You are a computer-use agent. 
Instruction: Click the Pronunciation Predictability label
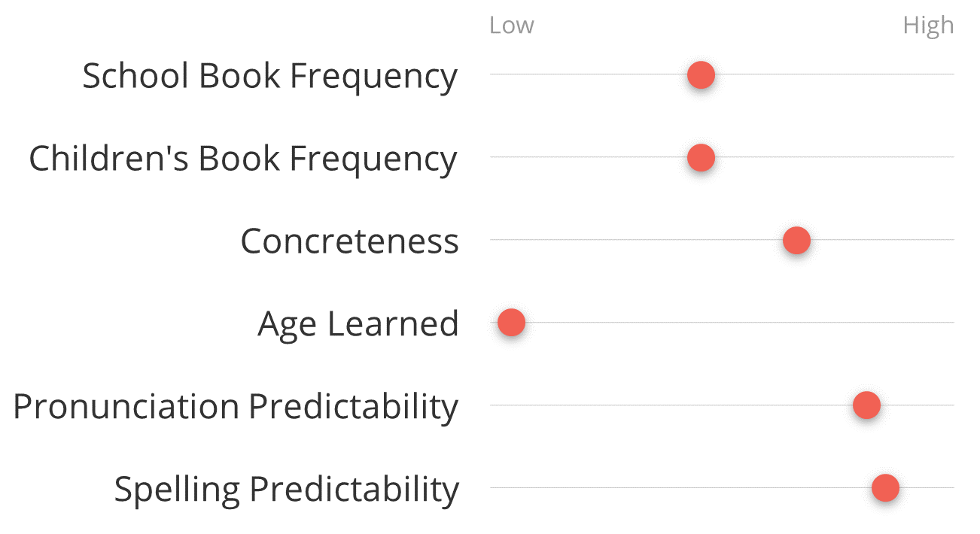[236, 407]
